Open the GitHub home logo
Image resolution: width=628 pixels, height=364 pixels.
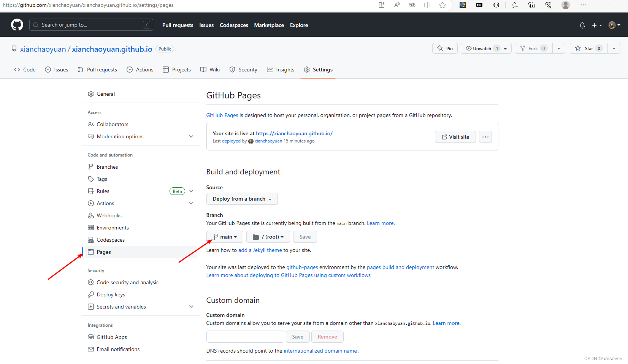[x=17, y=25]
